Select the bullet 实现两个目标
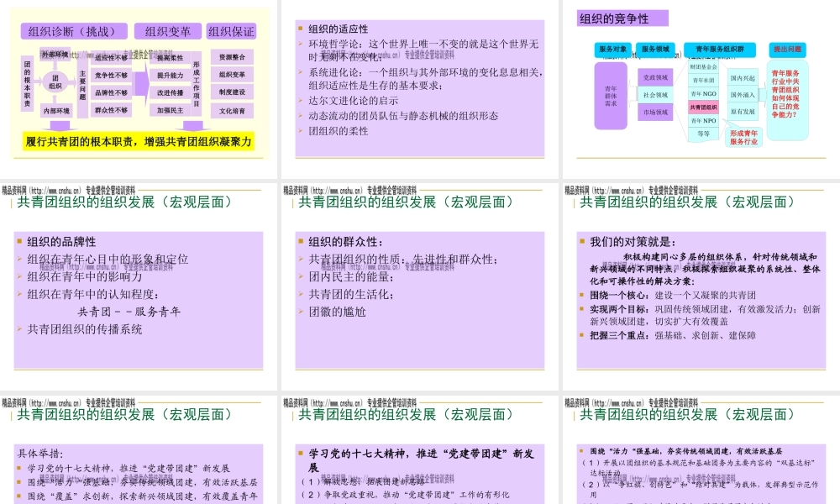The height and width of the screenshot is (504, 840). pos(705,315)
